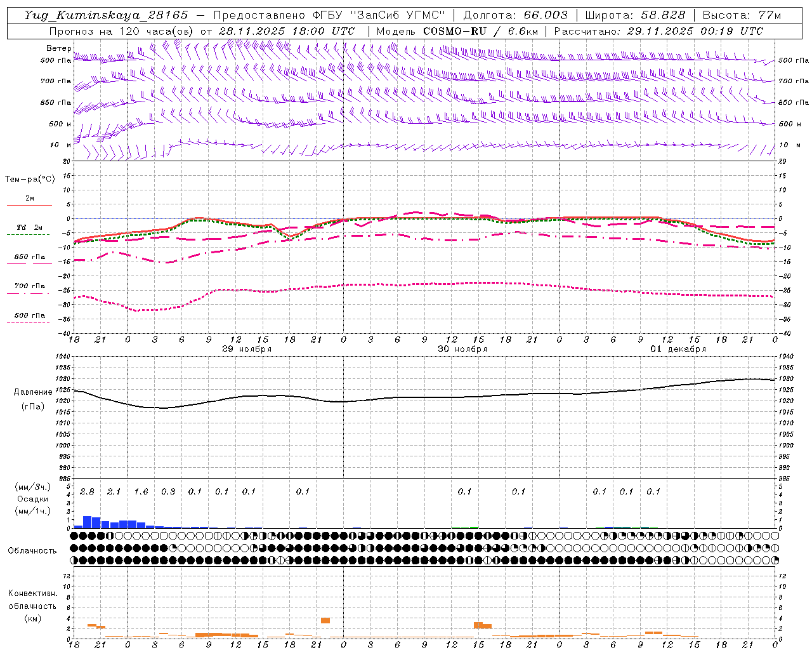
Task: Click the 1.6 precipitation value
Action: [141, 492]
